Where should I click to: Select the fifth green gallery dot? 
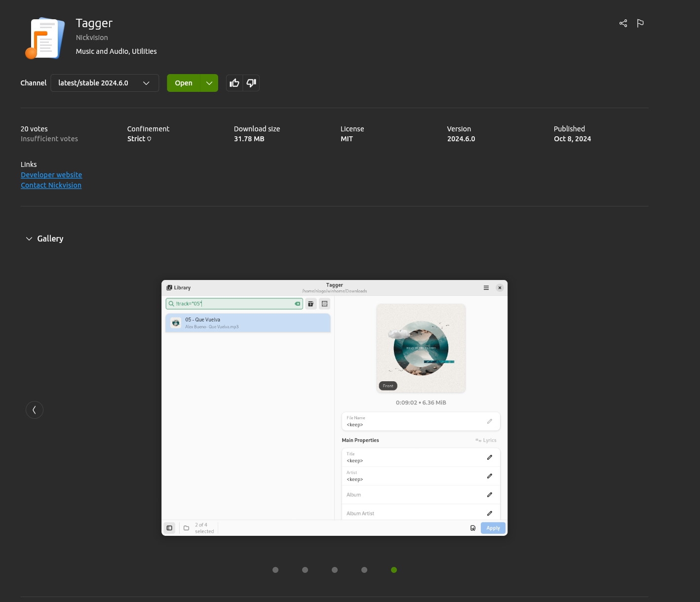click(394, 570)
